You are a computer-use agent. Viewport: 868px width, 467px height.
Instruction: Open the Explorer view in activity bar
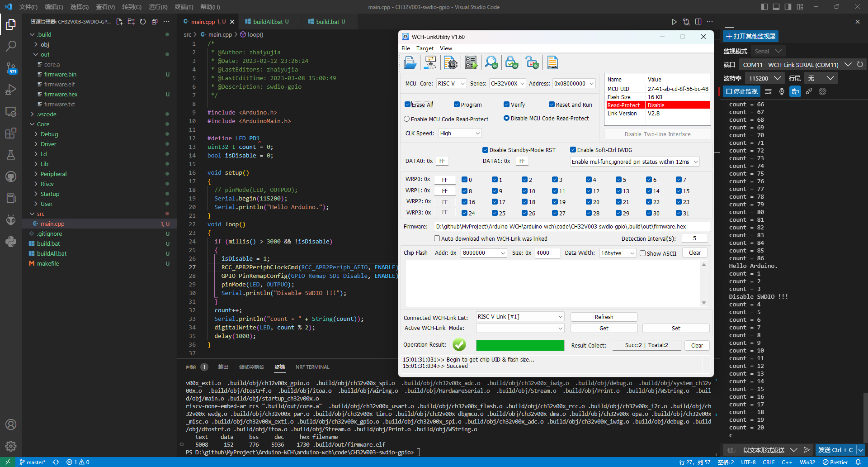11,24
